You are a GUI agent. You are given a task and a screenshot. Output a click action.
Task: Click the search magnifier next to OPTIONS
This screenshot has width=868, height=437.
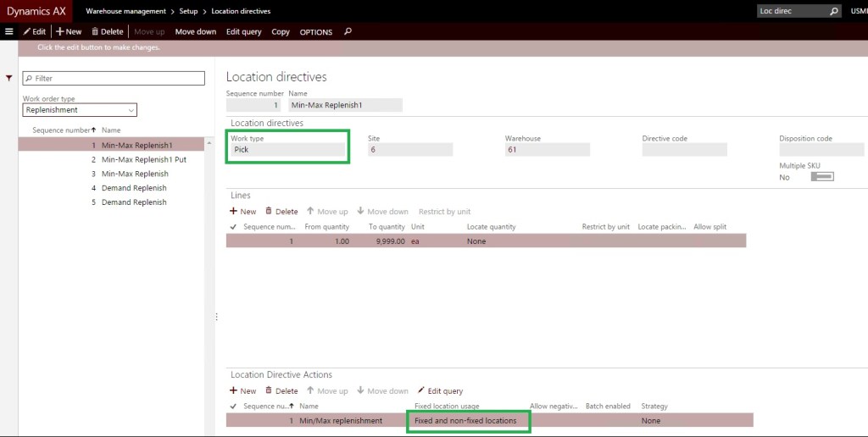point(348,31)
